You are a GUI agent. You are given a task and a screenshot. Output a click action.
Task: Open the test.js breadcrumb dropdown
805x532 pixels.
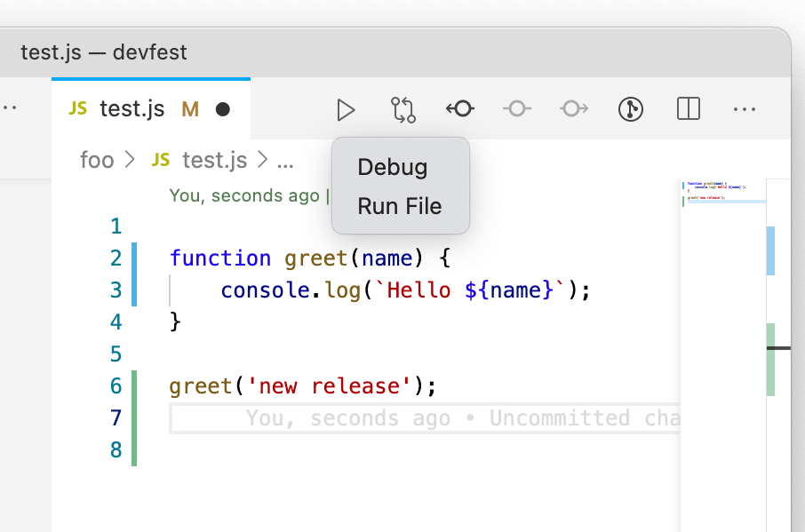[214, 160]
